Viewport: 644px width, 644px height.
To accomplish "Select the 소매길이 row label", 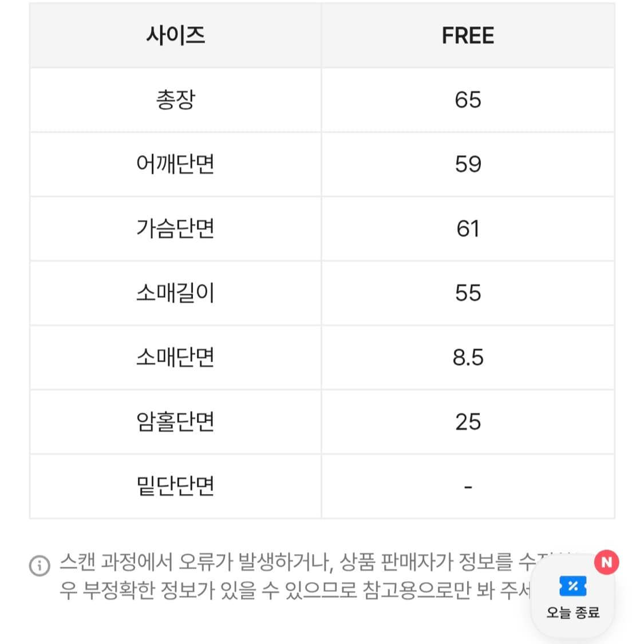I will point(175,293).
